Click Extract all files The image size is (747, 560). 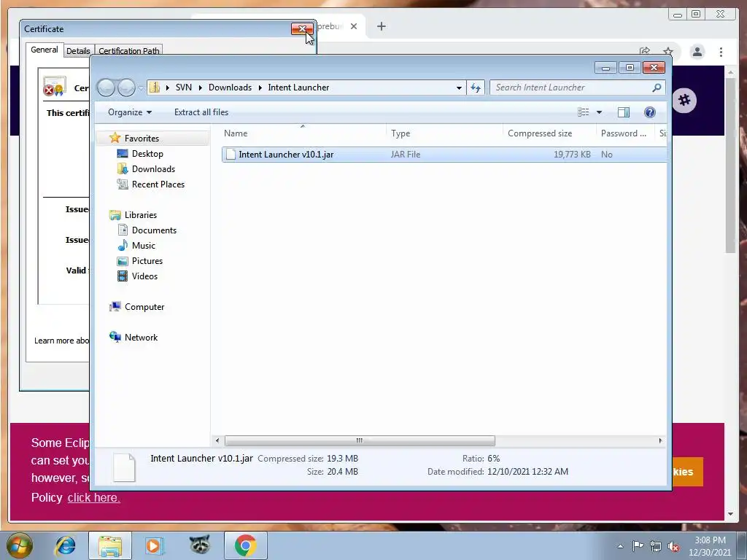(x=201, y=112)
